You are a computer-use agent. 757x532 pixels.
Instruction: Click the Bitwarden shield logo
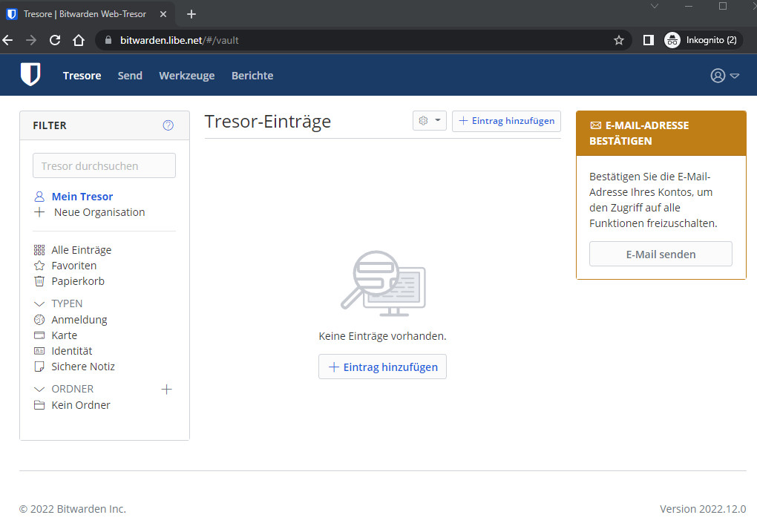(30, 75)
